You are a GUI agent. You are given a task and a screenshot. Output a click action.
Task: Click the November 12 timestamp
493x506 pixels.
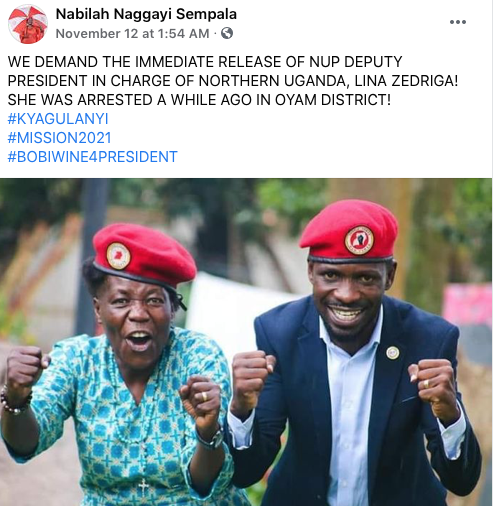pos(132,33)
